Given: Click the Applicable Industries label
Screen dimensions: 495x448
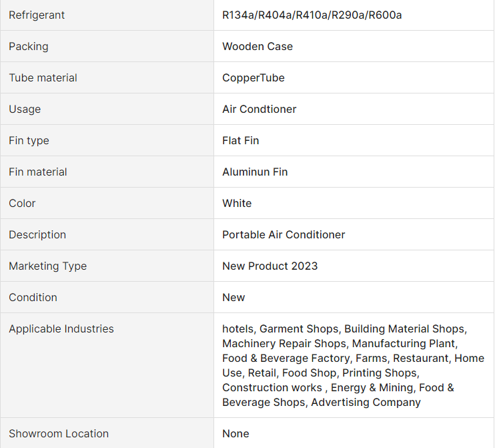Looking at the screenshot, I should [61, 329].
